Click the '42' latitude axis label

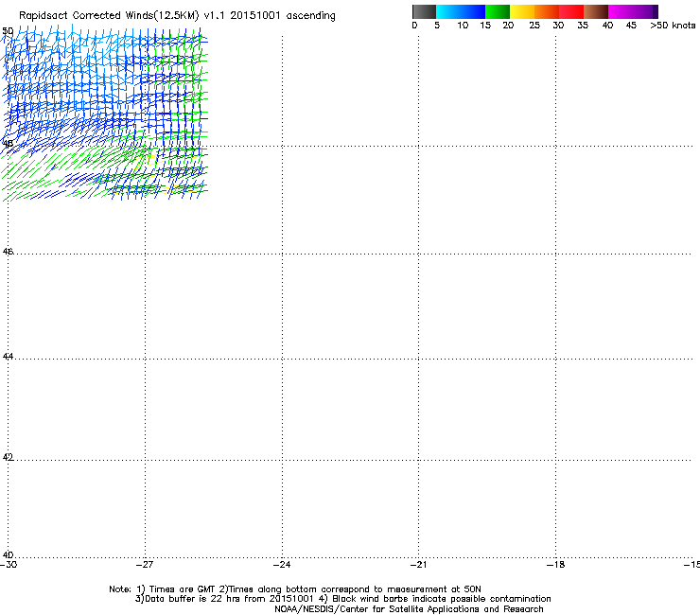(x=8, y=457)
